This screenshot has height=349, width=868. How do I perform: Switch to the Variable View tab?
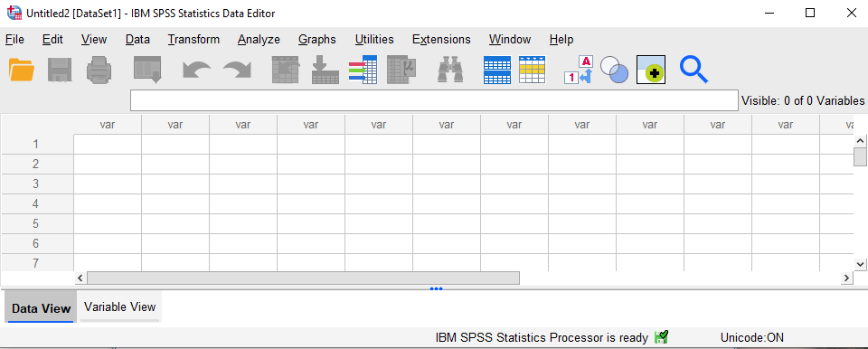point(119,307)
